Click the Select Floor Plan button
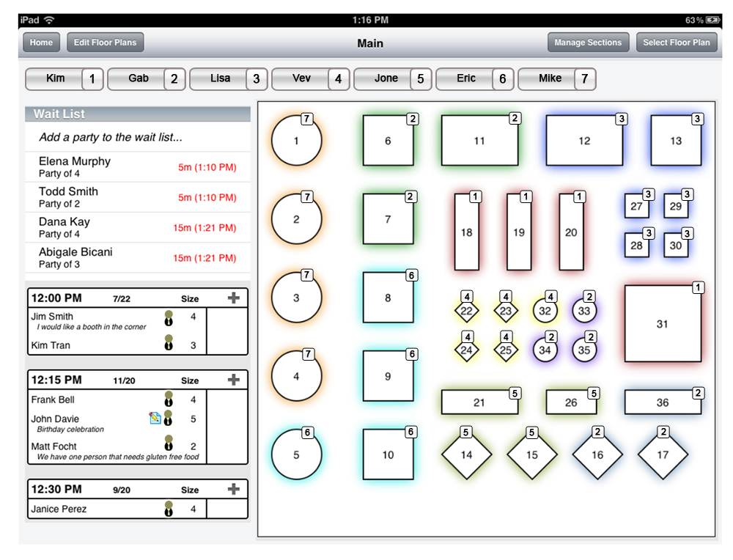Image resolution: width=733 pixels, height=560 pixels. 677,42
